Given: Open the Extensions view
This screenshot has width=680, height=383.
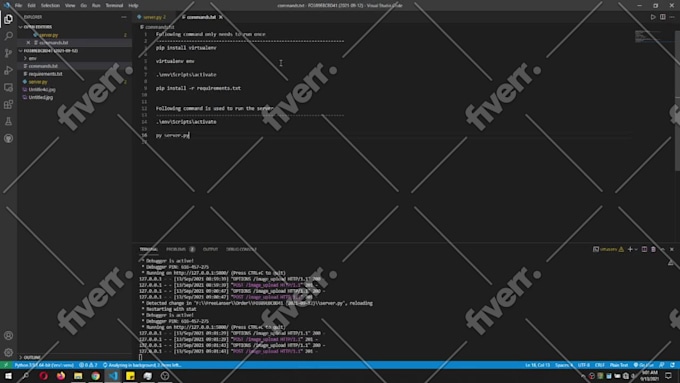Looking at the screenshot, I should 8,104.
